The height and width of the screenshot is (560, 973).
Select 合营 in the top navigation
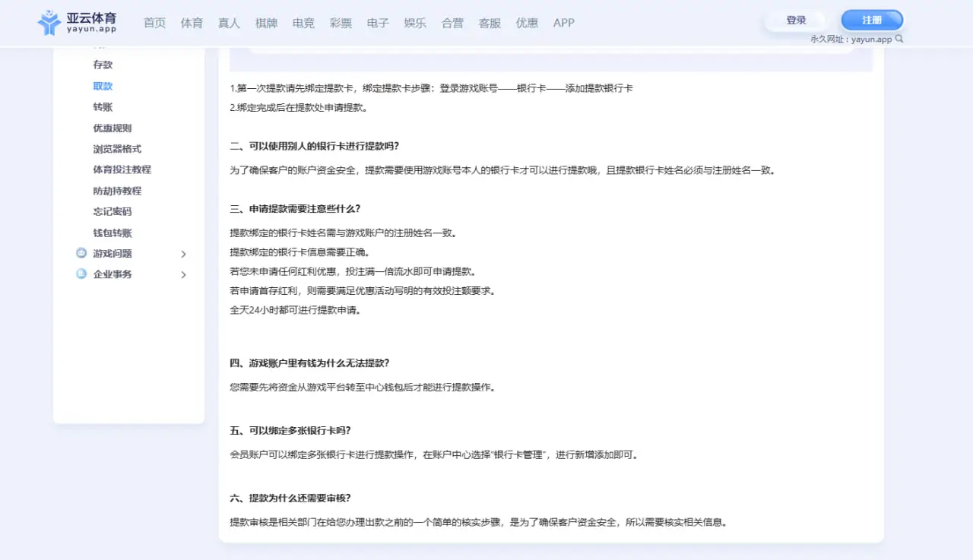coord(453,23)
